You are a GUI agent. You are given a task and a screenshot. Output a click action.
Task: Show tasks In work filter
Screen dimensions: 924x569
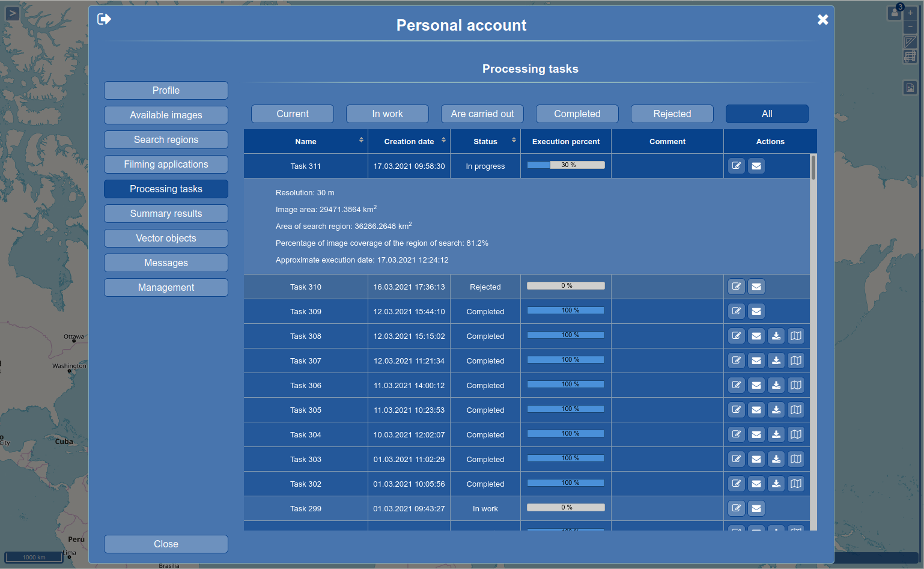[x=387, y=114]
